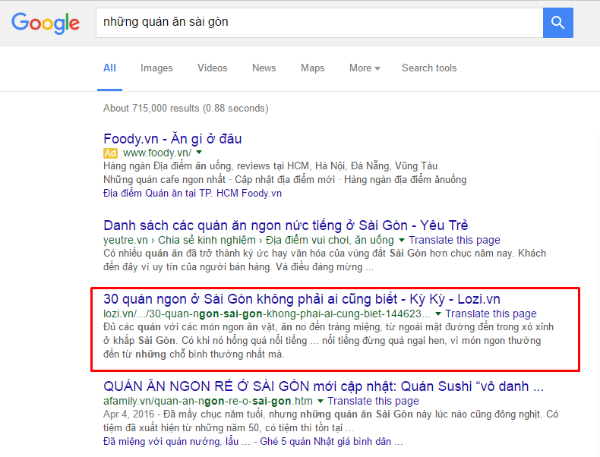Open the Foody.vn - Ăn gì ở đâu ad title

coord(173,139)
